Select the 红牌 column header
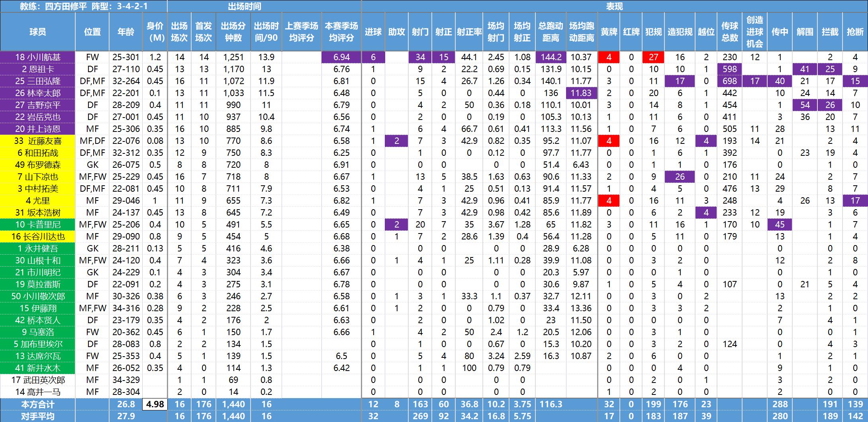The width and height of the screenshot is (868, 422). coord(631,32)
